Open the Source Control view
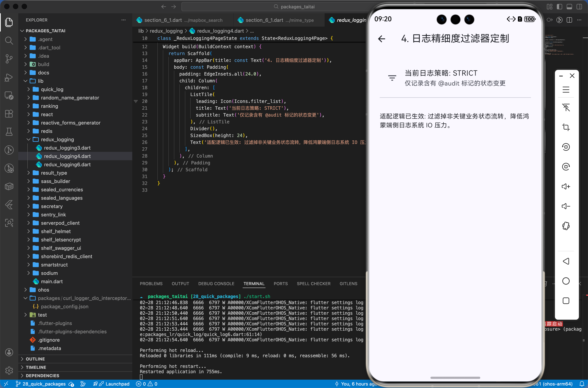This screenshot has height=388, width=588. point(9,59)
